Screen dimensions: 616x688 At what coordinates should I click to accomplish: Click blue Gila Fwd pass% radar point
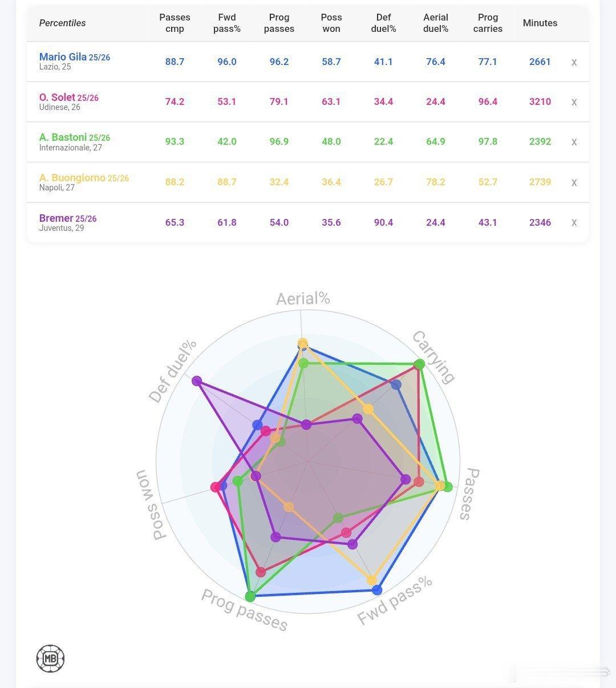377,590
